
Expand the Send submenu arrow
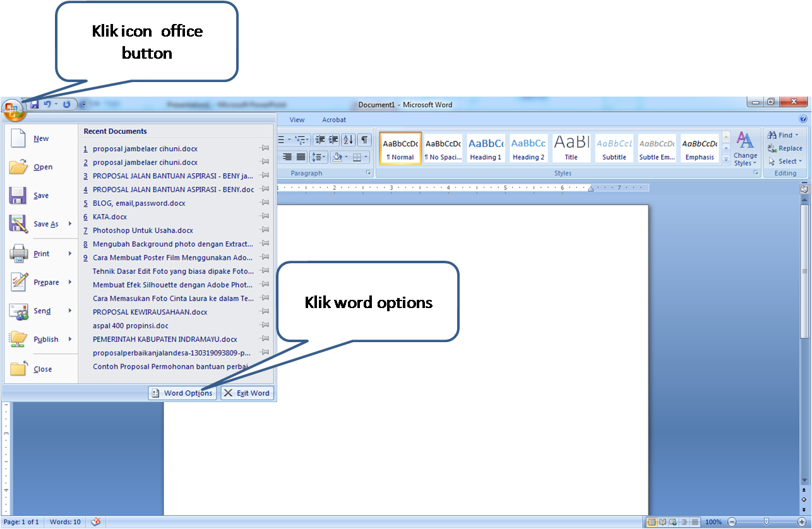click(70, 311)
